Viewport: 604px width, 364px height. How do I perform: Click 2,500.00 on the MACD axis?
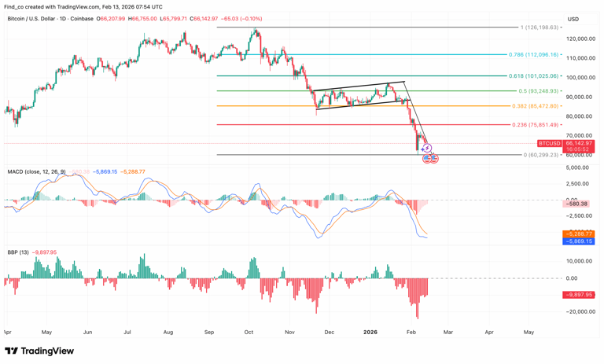coord(577,184)
